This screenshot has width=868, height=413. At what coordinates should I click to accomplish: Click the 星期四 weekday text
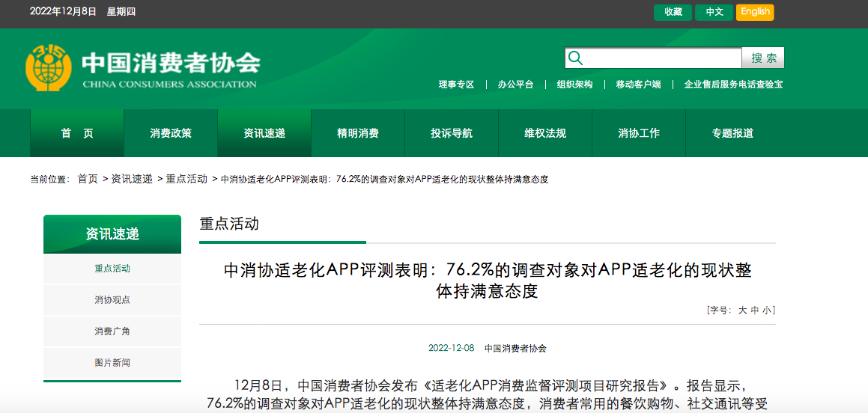(x=121, y=12)
